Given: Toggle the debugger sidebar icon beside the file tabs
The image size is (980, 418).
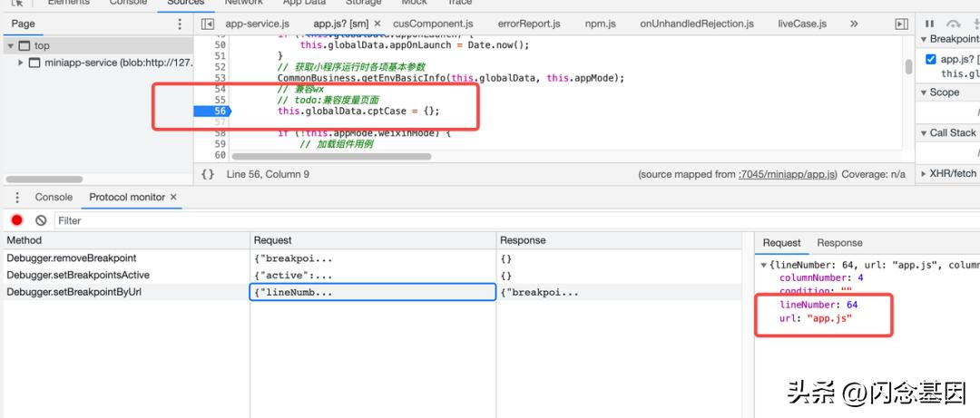Looking at the screenshot, I should [901, 24].
